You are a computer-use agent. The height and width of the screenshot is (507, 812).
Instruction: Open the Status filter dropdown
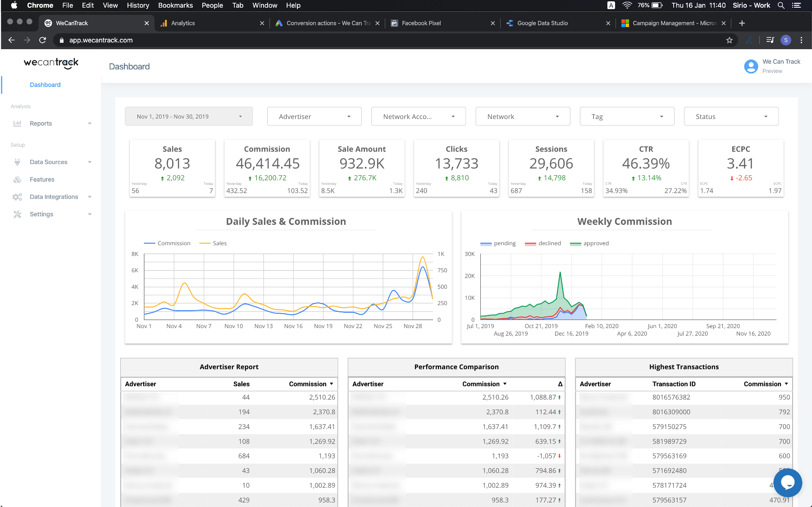[730, 117]
